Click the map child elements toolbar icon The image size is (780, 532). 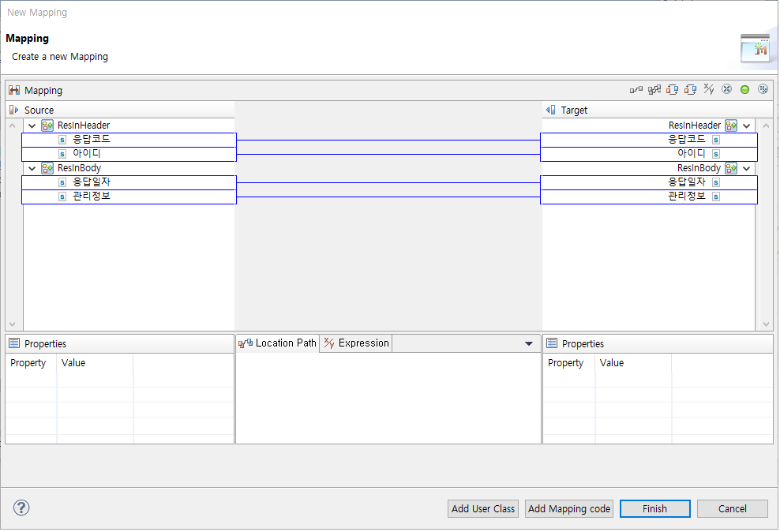click(x=672, y=89)
